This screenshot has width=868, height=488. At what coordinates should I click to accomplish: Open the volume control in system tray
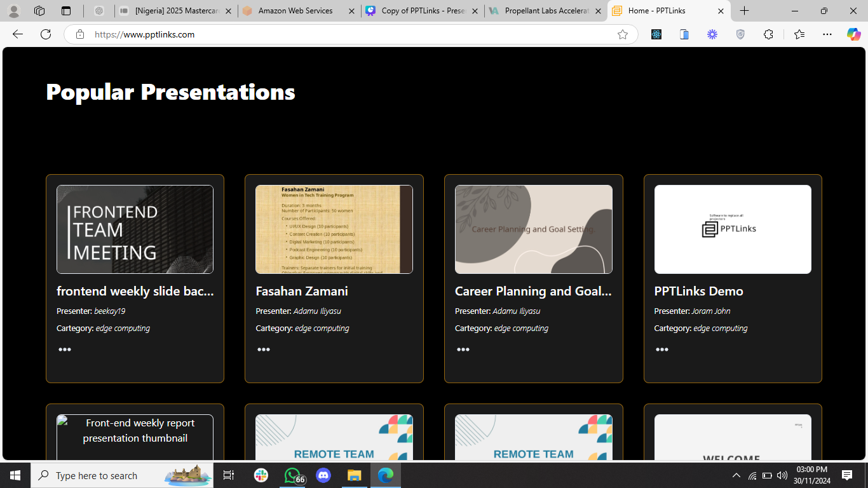point(782,475)
